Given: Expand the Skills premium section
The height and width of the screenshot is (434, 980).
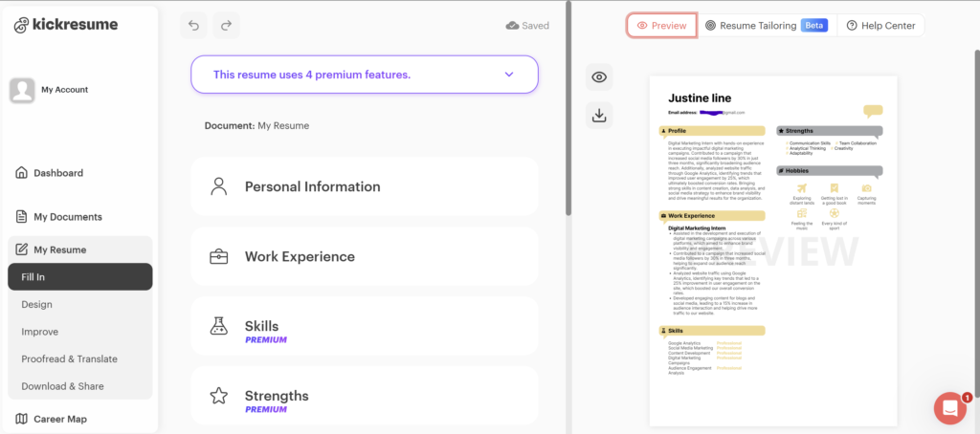Looking at the screenshot, I should (365, 326).
